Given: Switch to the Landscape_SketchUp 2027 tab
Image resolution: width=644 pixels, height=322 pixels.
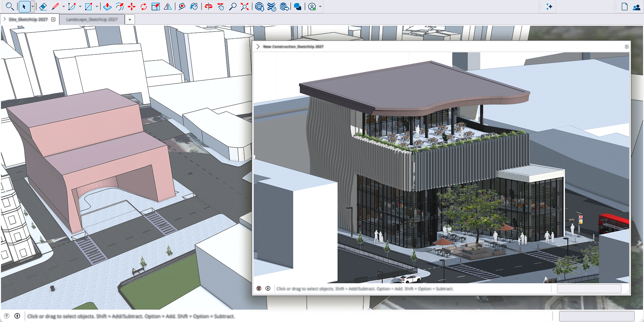Looking at the screenshot, I should tap(92, 20).
